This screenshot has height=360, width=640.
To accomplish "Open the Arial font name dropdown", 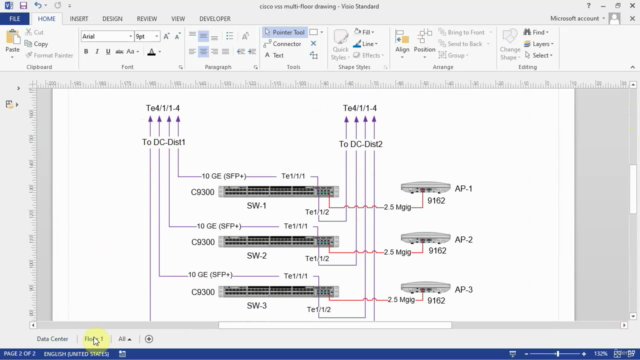I will 131,36.
